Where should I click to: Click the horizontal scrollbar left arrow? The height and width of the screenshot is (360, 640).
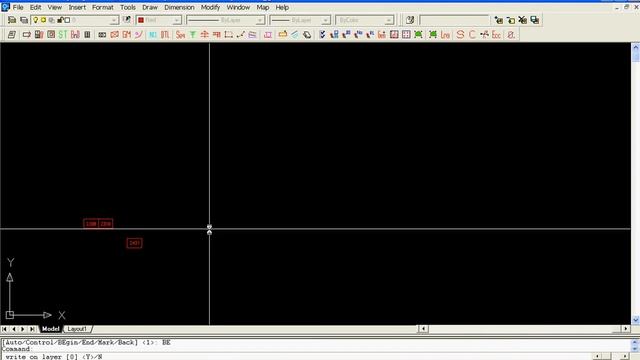423,329
